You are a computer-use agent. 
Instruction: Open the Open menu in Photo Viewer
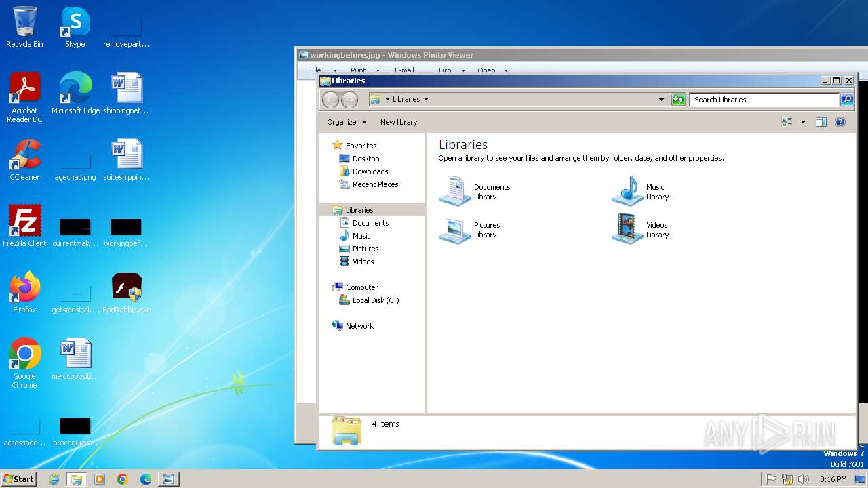click(x=492, y=70)
